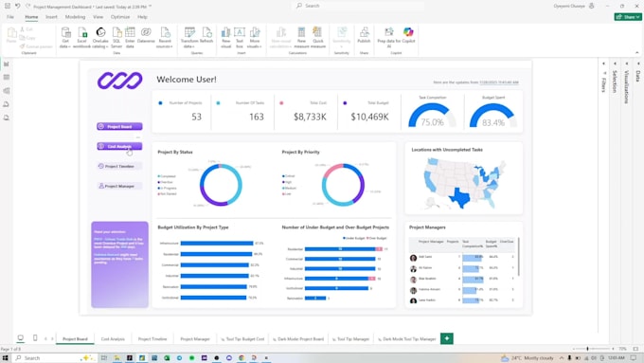Click the Project Timeline navigation button
644x363 pixels.
[119, 166]
